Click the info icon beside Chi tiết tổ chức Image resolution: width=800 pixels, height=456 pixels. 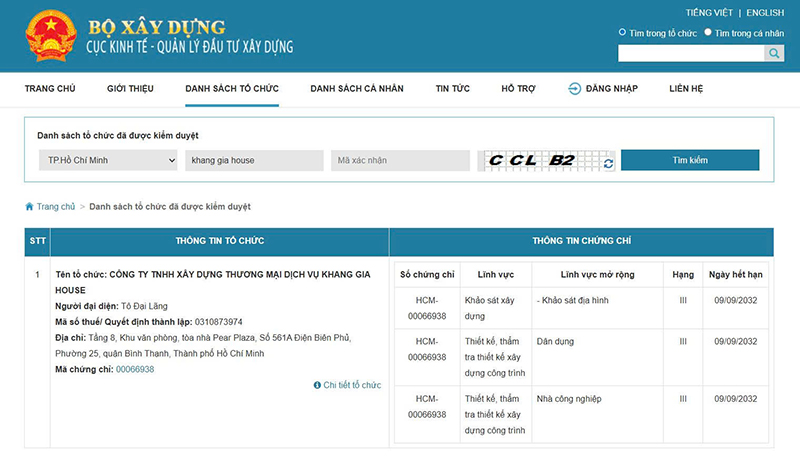click(317, 385)
